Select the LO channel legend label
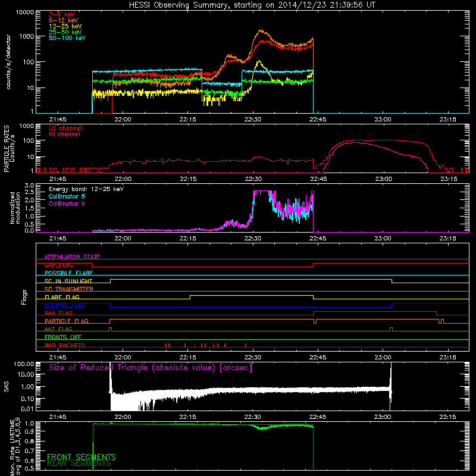The height and width of the screenshot is (476, 476). click(65, 128)
